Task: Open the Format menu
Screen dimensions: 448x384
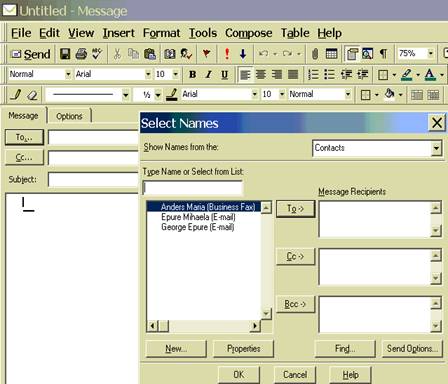Action: click(162, 33)
